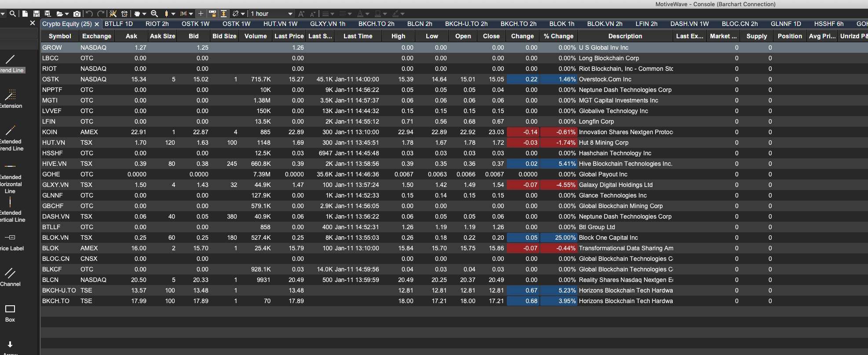Take a screenshot with camera icon
The image size is (868, 355).
(77, 14)
